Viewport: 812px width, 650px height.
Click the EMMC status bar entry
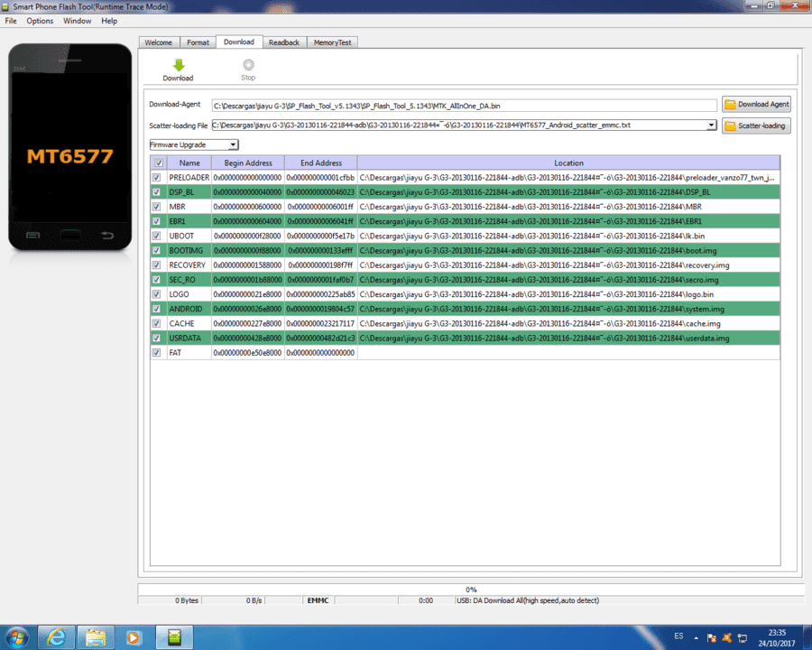318,600
